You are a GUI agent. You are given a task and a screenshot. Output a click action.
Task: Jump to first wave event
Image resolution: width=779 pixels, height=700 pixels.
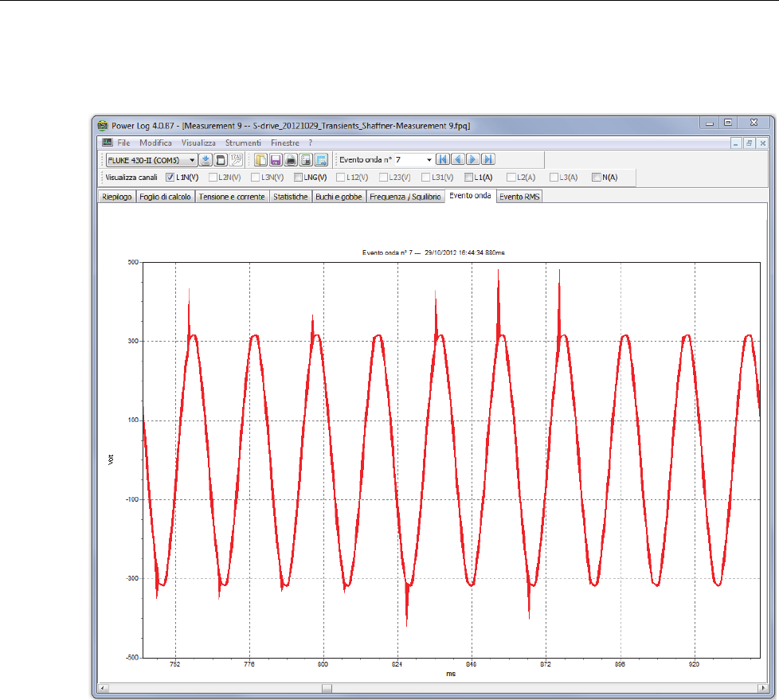(444, 160)
